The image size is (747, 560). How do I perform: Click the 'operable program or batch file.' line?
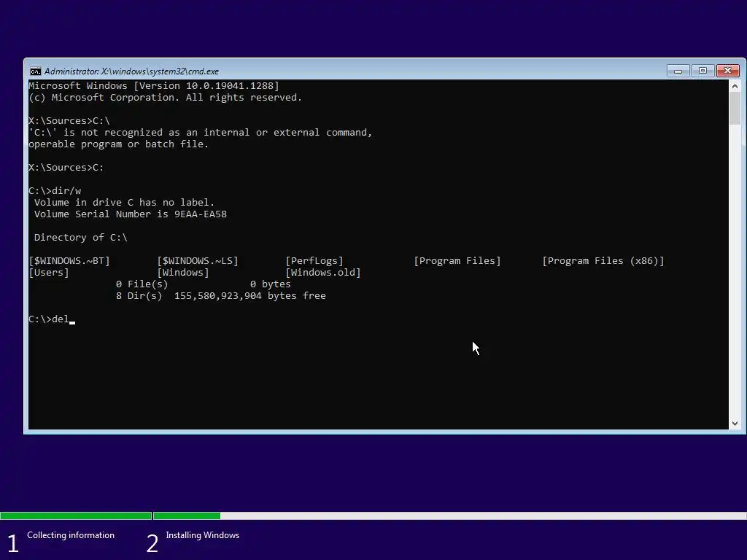click(119, 144)
